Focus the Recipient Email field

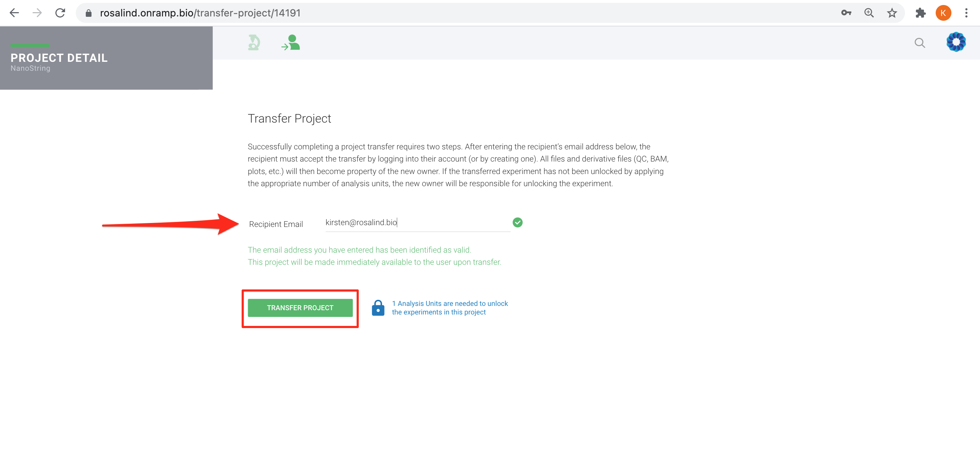tap(418, 223)
